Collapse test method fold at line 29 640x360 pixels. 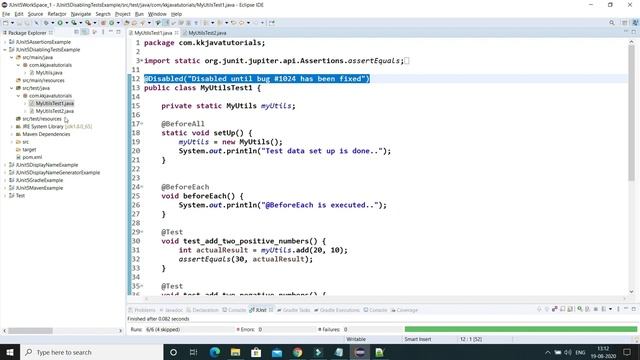(142, 232)
